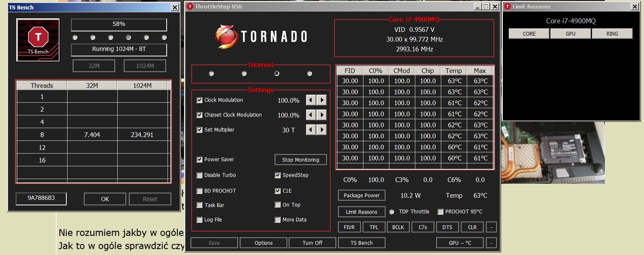Image resolution: width=644 pixels, height=255 pixels.
Task: Select second Internet profile radio button
Action: point(244,73)
